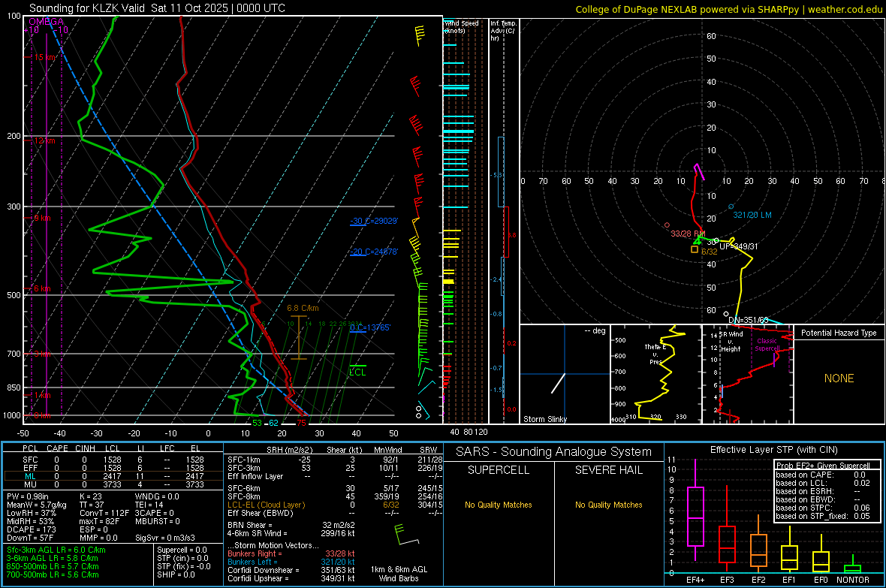Click the Corfidi Downshear = label
Screen dimensions: 886x588
click(x=264, y=570)
